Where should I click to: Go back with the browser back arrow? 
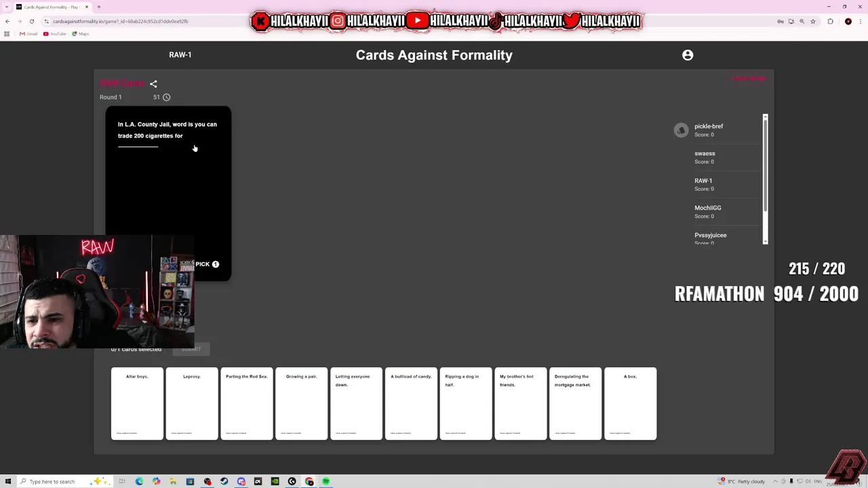click(x=7, y=21)
